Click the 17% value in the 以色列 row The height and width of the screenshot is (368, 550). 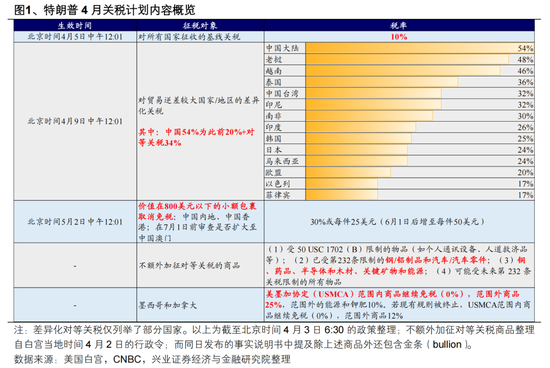(525, 184)
